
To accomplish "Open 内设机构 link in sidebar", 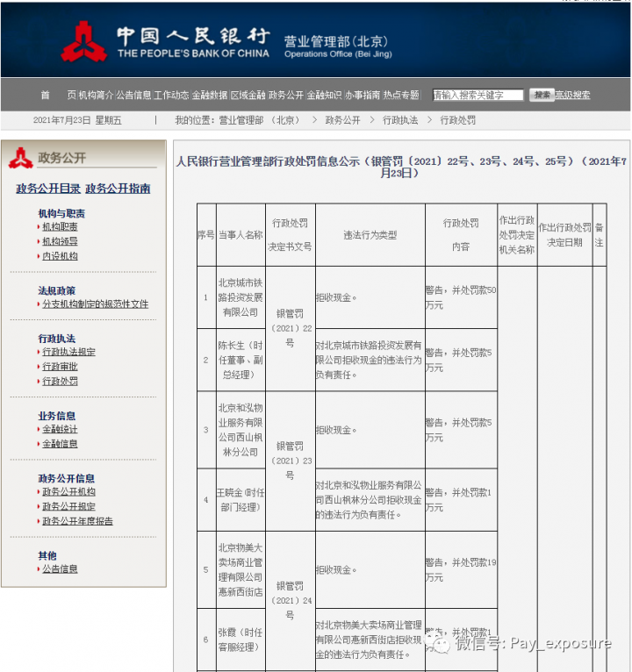I will point(60,256).
